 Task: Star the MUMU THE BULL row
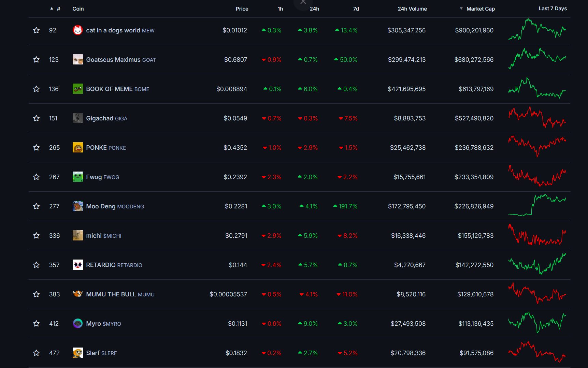36,294
